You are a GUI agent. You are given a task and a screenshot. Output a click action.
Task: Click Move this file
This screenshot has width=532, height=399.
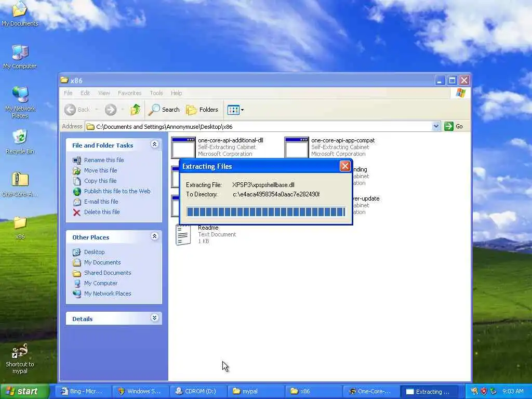coord(100,170)
